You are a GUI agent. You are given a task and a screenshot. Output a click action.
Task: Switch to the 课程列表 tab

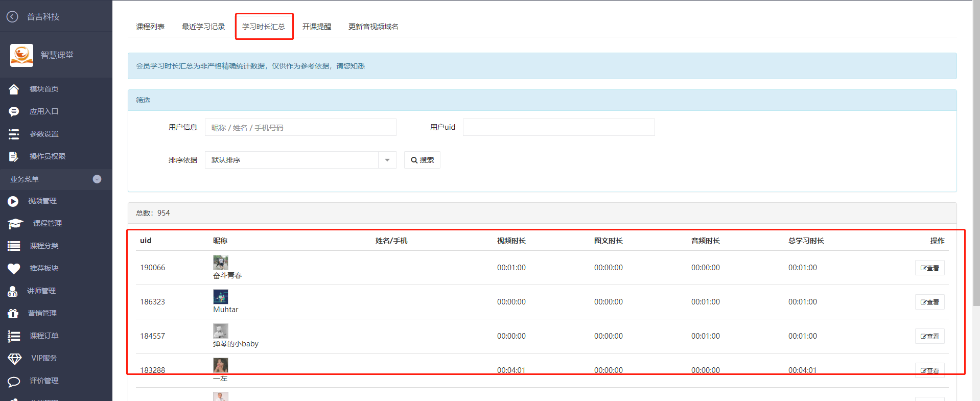tap(150, 27)
